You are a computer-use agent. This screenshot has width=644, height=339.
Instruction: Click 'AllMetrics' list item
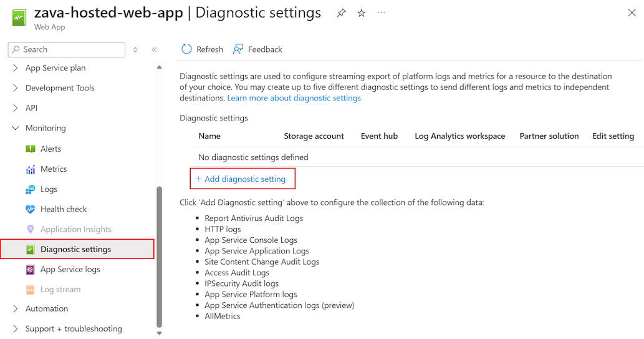click(x=222, y=317)
